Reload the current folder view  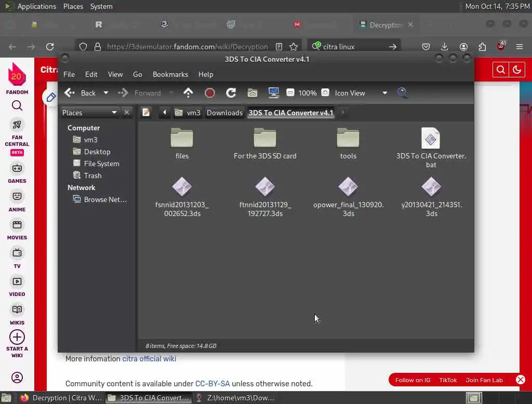pyautogui.click(x=231, y=93)
